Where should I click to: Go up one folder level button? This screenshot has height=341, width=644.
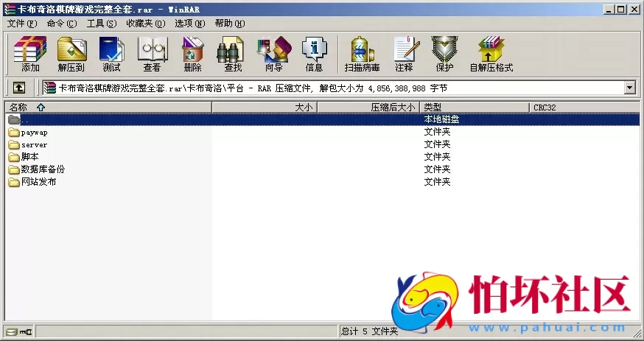[19, 88]
